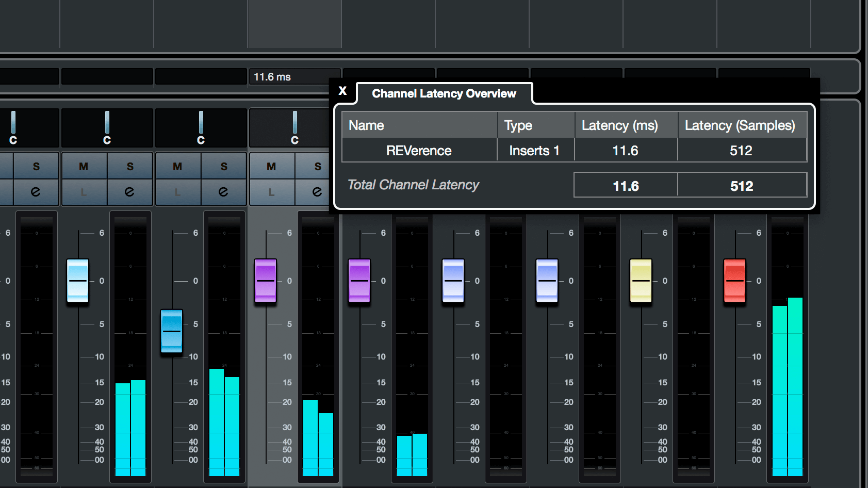Mute the selected purple fader channel
The image size is (868, 488).
(x=271, y=166)
